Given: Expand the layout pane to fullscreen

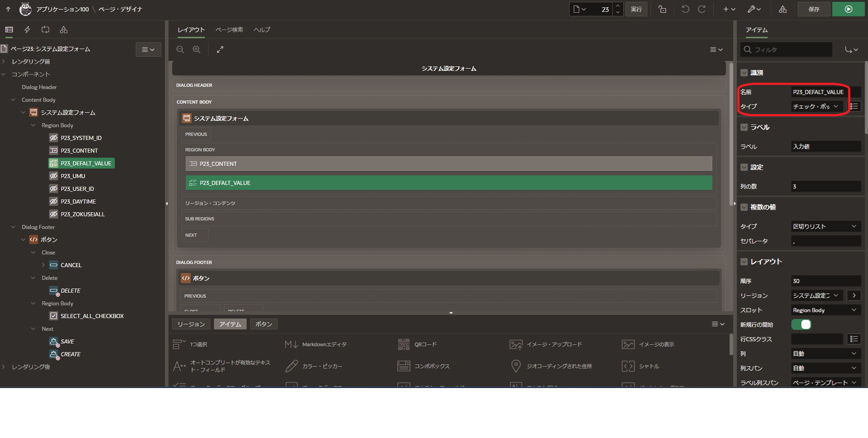Looking at the screenshot, I should [x=220, y=50].
